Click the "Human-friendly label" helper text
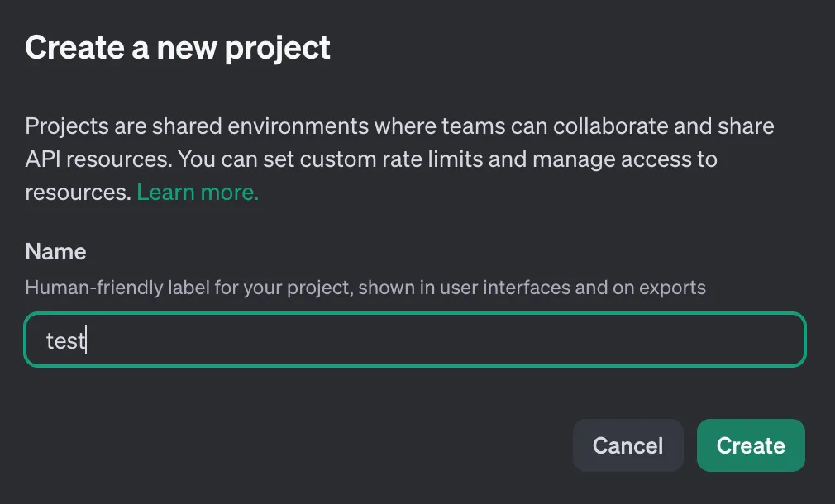Viewport: 835px width, 504px height. (x=124, y=288)
